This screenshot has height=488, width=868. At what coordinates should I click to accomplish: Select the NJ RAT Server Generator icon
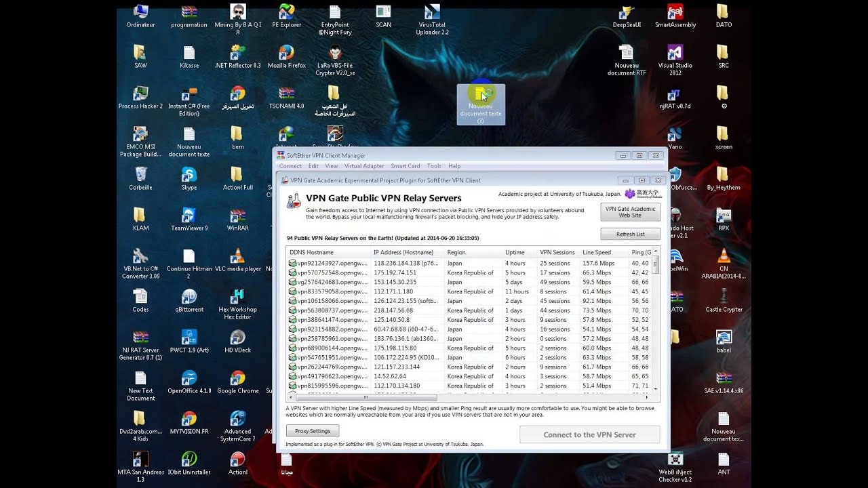pyautogui.click(x=140, y=345)
